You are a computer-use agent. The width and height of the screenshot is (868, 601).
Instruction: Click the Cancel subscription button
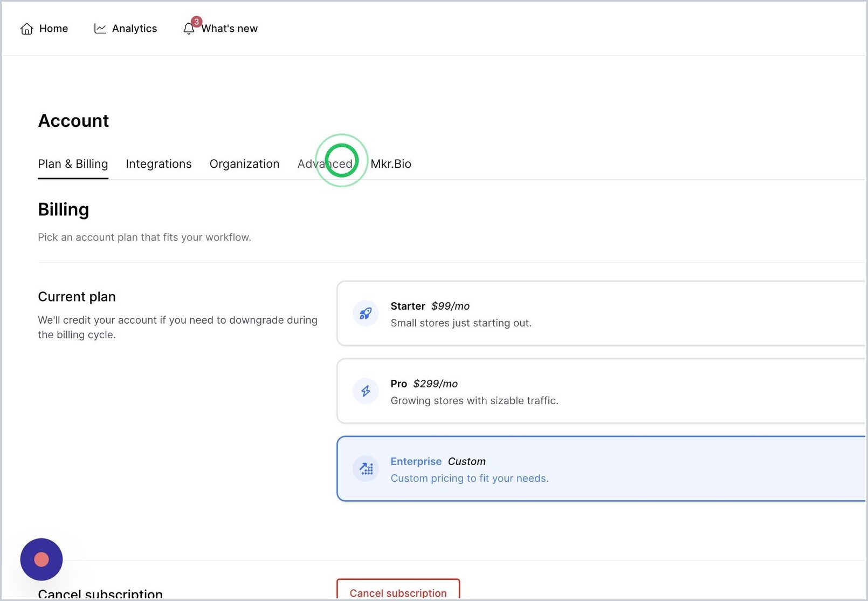pos(398,590)
